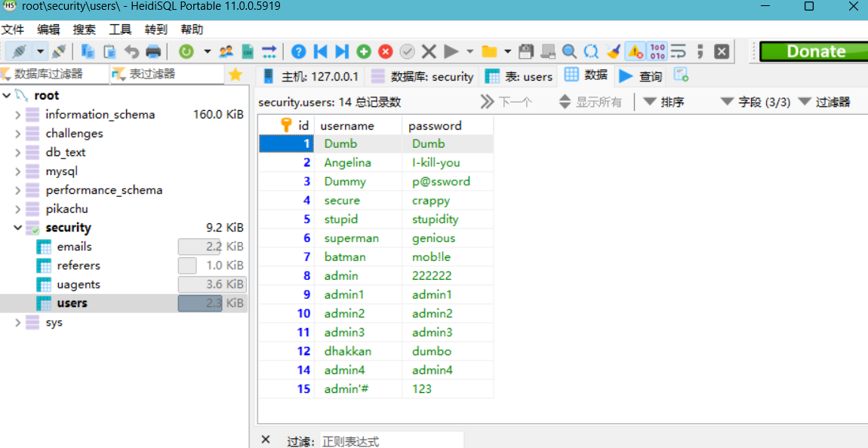Image resolution: width=868 pixels, height=448 pixels.
Task: Click the new query tab icon
Action: tap(681, 75)
